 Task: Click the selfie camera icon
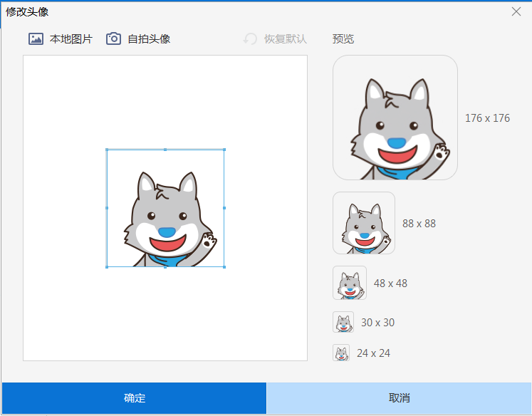113,39
